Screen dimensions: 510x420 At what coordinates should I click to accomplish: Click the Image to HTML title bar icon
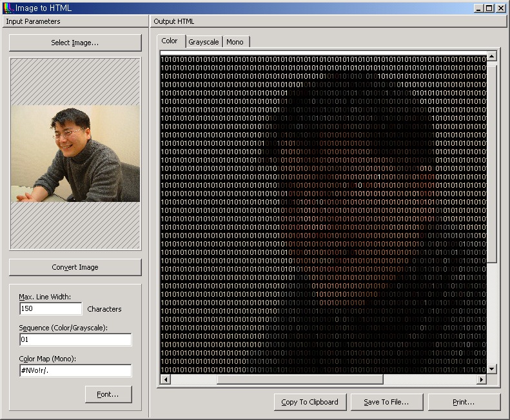pos(8,8)
